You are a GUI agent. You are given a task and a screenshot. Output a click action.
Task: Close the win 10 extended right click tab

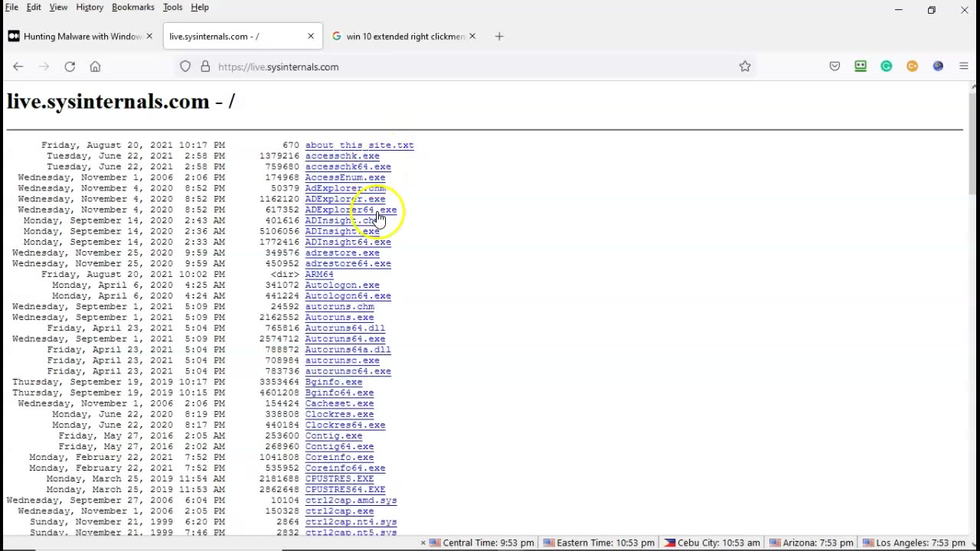(x=472, y=36)
